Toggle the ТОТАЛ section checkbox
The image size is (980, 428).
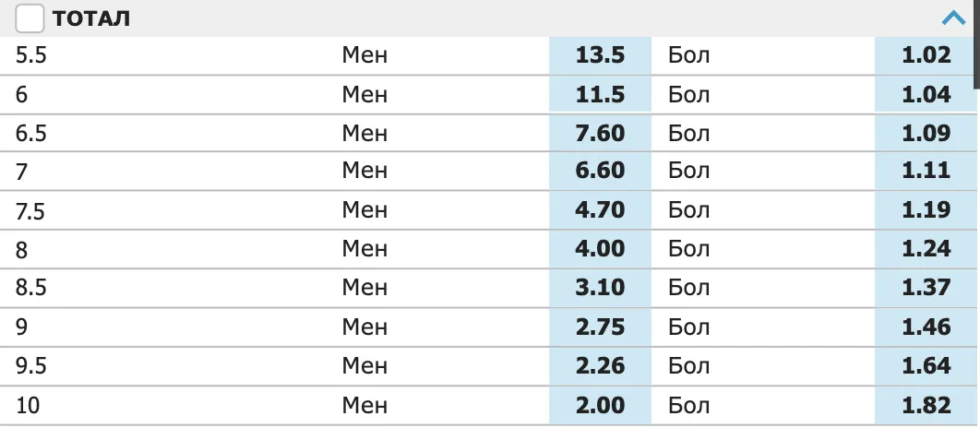30,18
